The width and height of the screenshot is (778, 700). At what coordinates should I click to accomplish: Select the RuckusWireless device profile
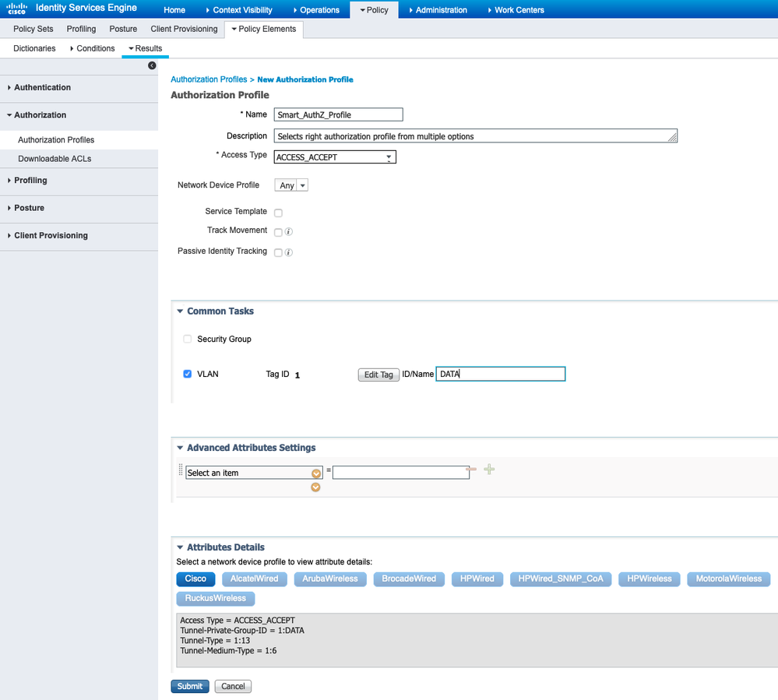[x=216, y=598]
